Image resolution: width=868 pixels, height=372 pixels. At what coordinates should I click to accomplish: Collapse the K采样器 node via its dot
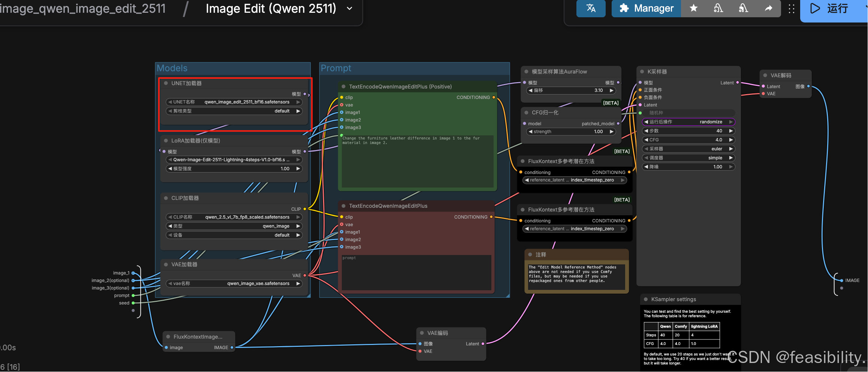(x=642, y=72)
